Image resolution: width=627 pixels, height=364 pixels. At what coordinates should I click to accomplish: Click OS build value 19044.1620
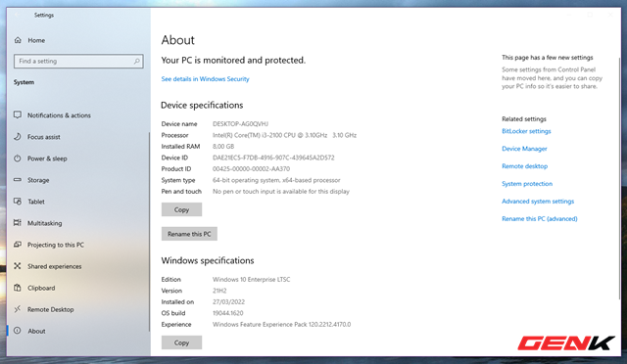coord(227,313)
